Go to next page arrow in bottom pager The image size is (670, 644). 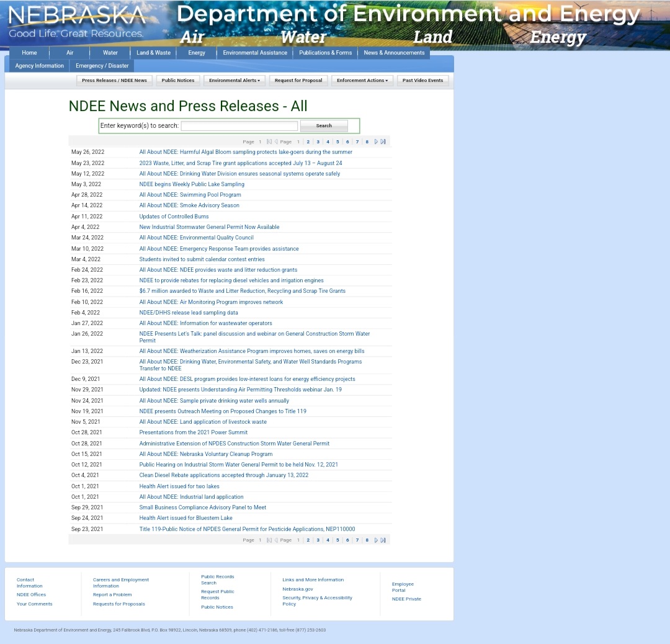click(x=376, y=540)
